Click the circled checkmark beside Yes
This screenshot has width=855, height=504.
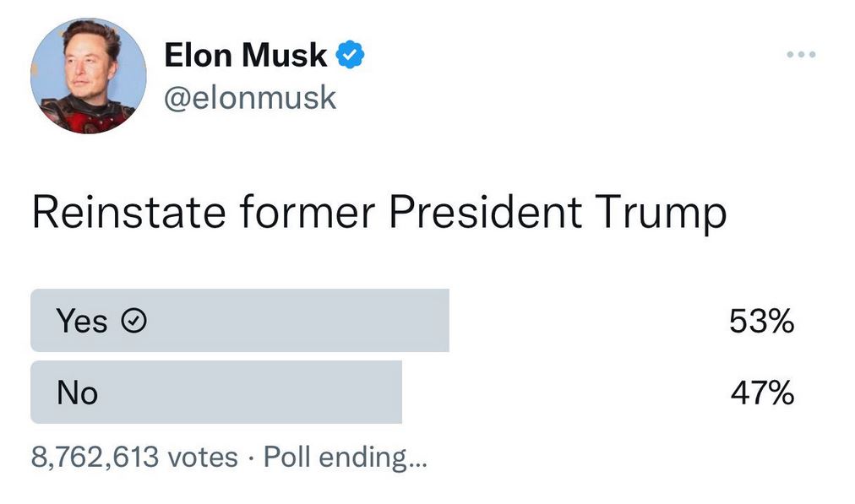click(x=135, y=322)
